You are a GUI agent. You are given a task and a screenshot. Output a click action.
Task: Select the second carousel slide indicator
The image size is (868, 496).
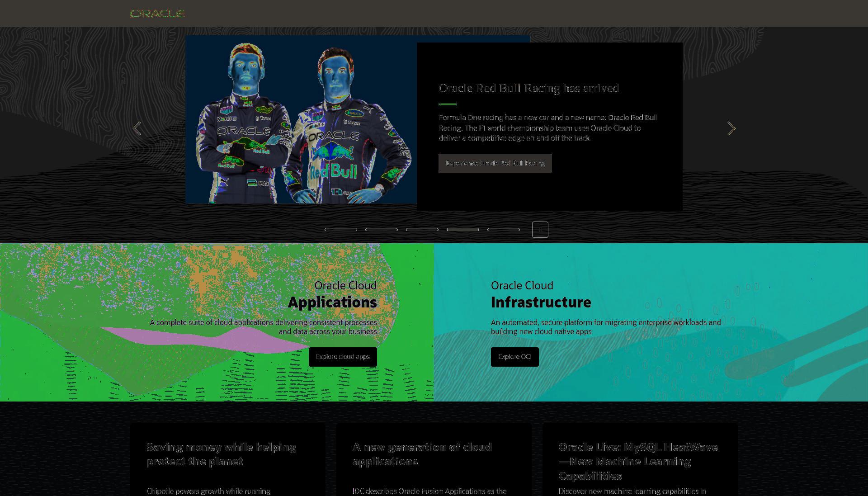[382, 230]
